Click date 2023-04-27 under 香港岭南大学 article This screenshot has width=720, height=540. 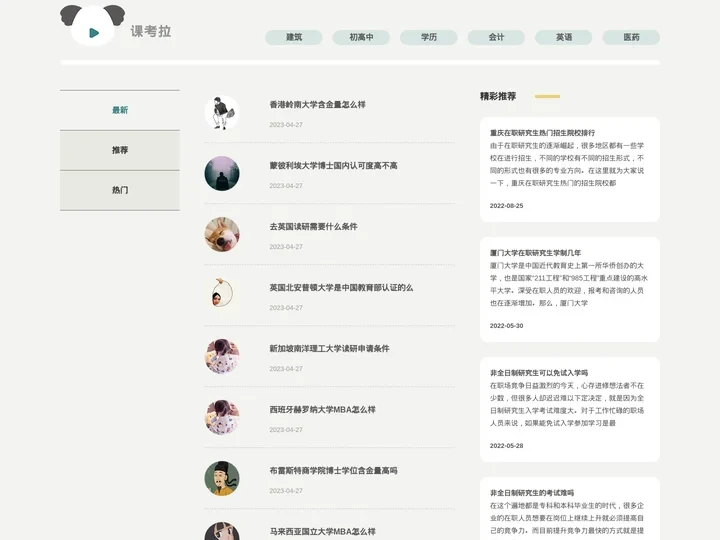click(x=286, y=125)
